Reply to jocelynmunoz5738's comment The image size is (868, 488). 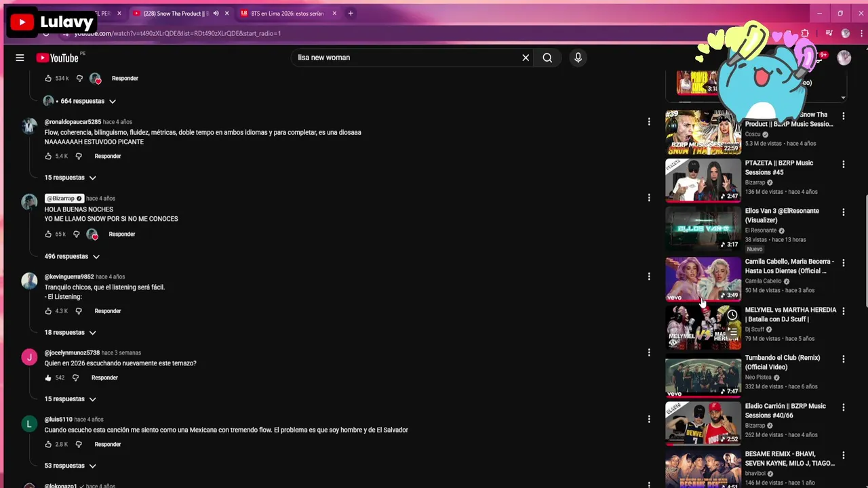coord(104,378)
